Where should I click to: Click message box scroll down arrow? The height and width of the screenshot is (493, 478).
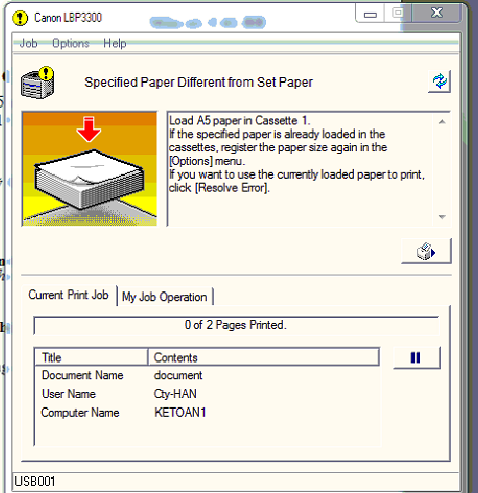click(x=442, y=217)
